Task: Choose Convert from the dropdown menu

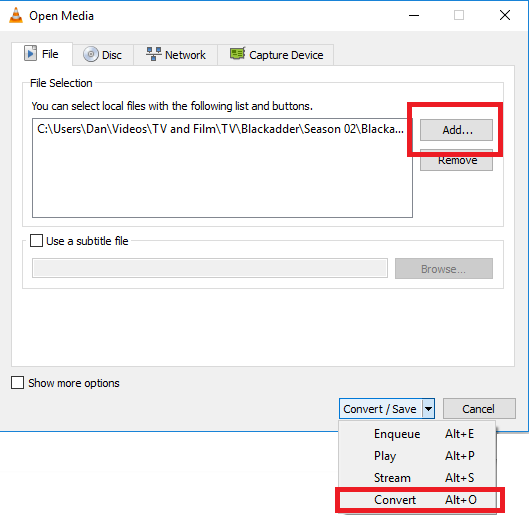Action: click(x=417, y=499)
